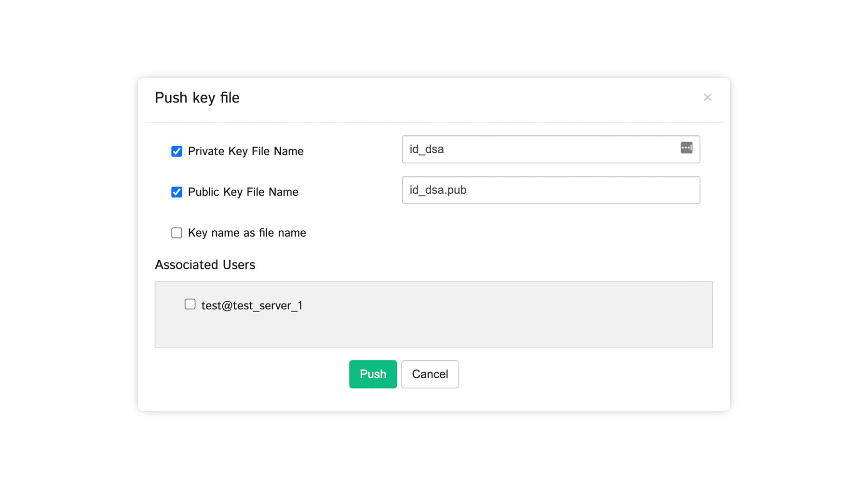Close the Push key file dialog
This screenshot has height=489, width=868.
(x=707, y=98)
